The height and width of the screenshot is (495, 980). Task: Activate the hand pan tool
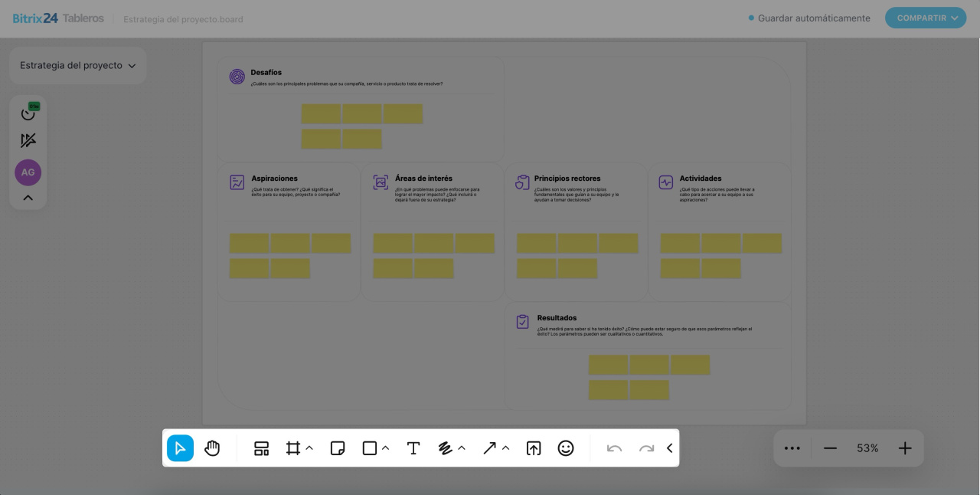(212, 448)
